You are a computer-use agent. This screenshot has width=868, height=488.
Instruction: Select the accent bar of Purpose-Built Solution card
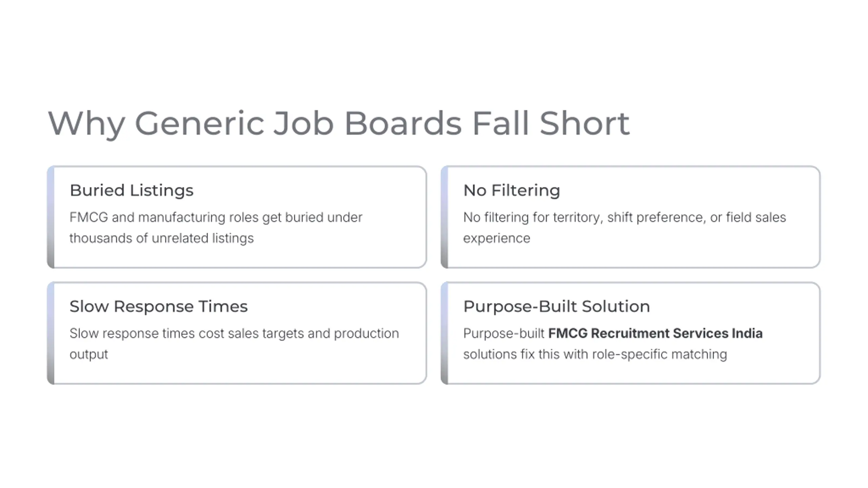pos(444,333)
